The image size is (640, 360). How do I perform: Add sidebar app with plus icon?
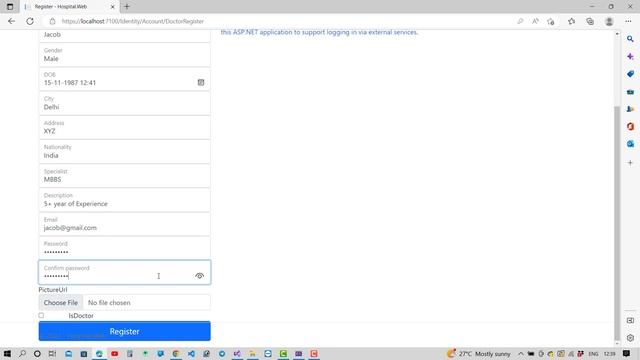click(x=630, y=162)
